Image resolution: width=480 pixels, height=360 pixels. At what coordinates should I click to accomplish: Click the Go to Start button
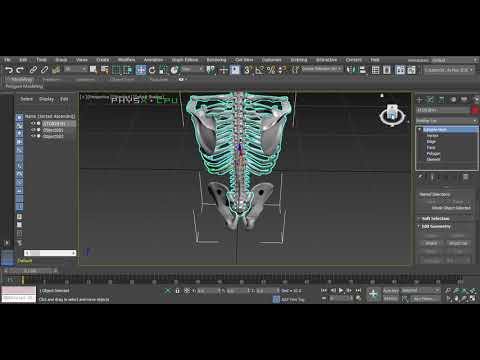[324, 291]
